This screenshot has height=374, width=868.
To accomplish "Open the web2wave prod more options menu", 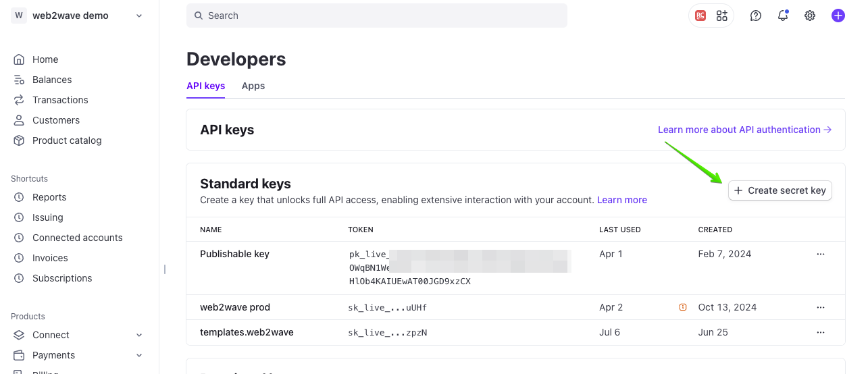I will pyautogui.click(x=821, y=307).
